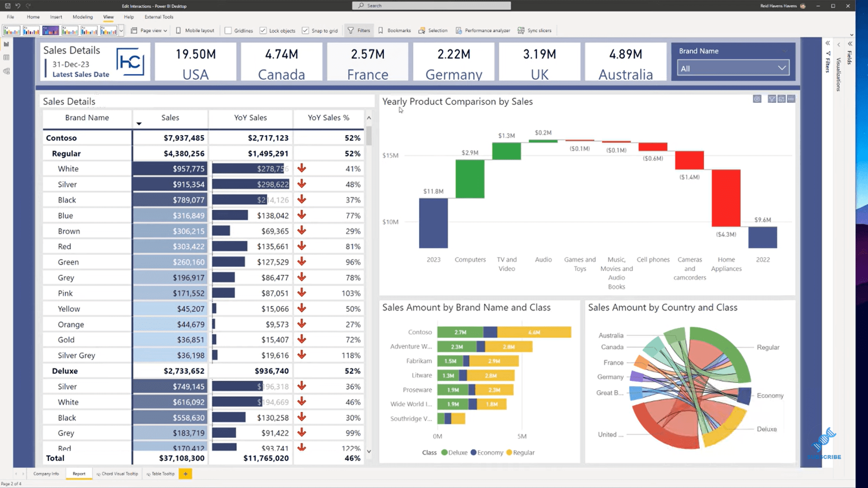
Task: Click the table scrollbar up arrow
Action: [x=369, y=118]
